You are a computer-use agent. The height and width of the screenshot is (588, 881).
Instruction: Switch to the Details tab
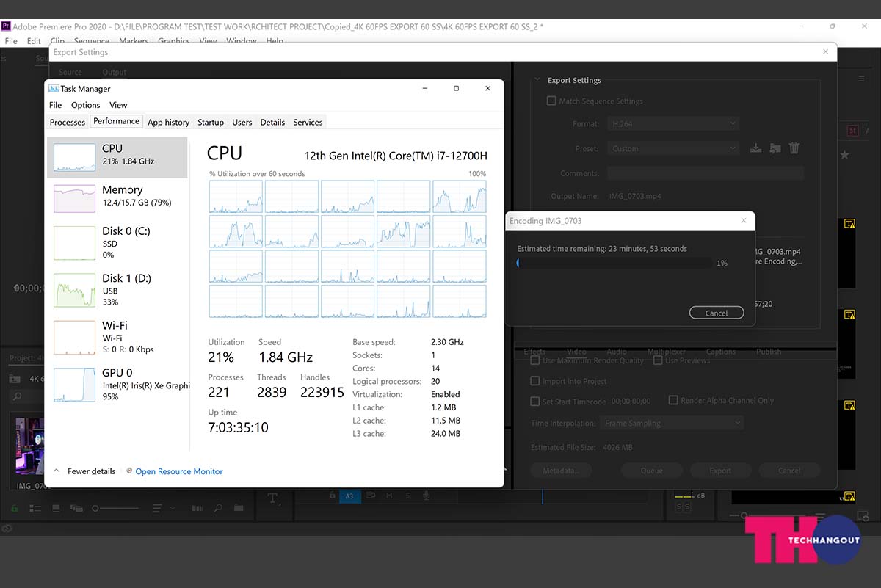(x=272, y=122)
